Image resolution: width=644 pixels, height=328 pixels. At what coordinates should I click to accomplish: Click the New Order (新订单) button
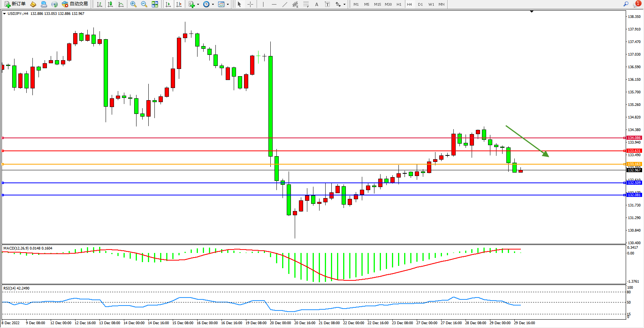(15, 4)
